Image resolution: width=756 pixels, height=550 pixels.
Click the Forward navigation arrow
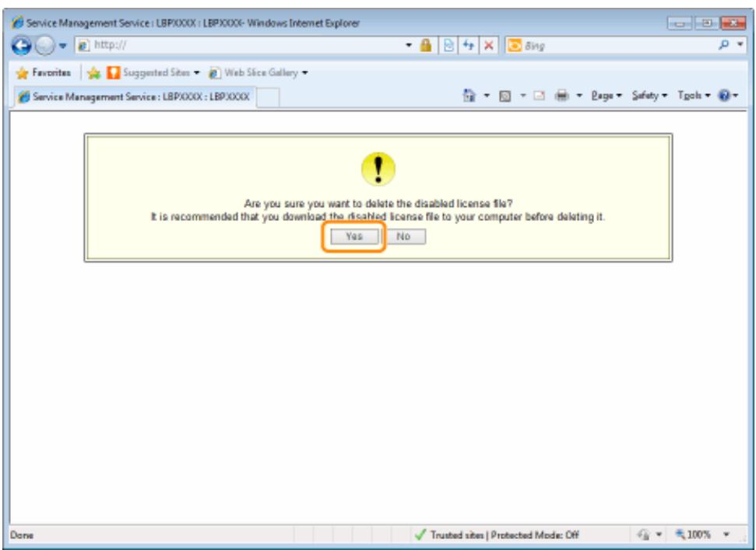pyautogui.click(x=45, y=46)
